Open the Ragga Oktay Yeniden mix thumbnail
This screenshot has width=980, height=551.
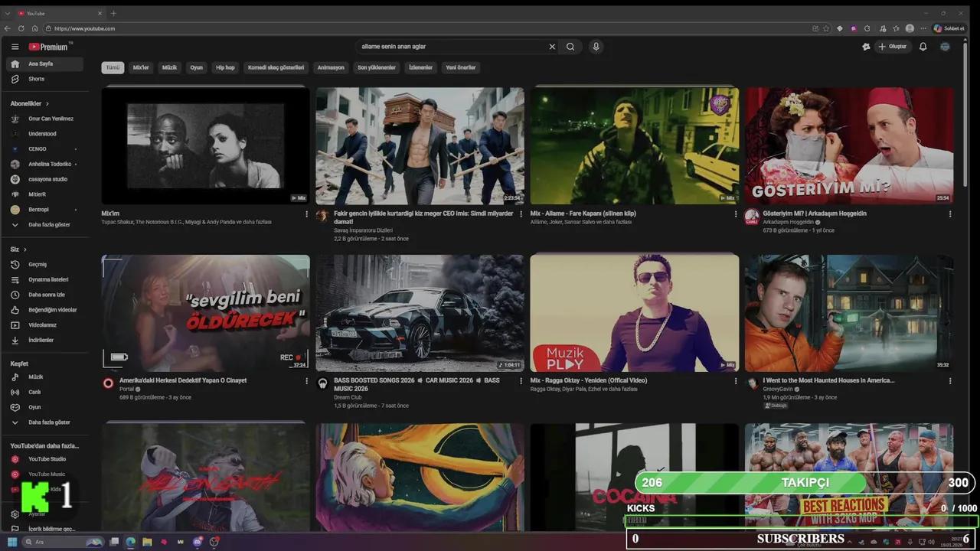635,314
